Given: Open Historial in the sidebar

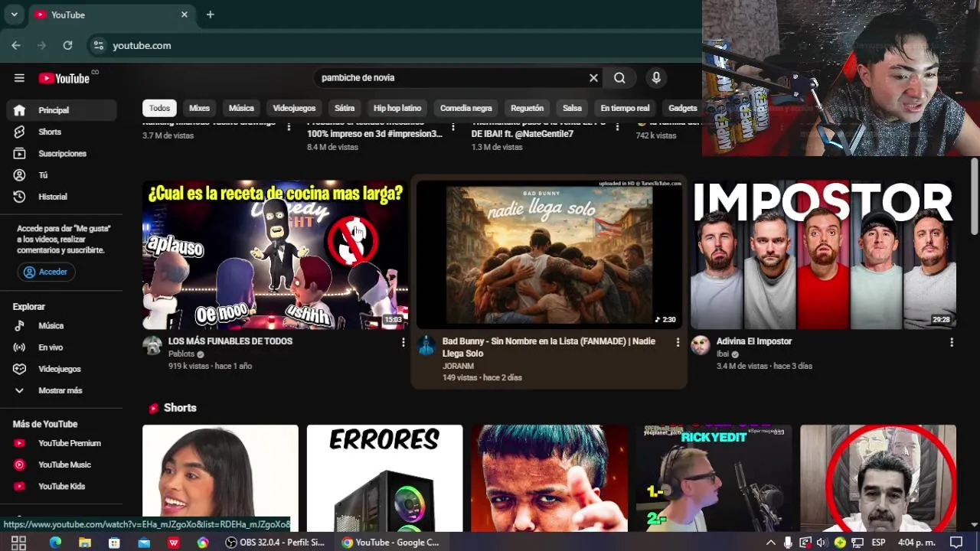Looking at the screenshot, I should coord(61,197).
